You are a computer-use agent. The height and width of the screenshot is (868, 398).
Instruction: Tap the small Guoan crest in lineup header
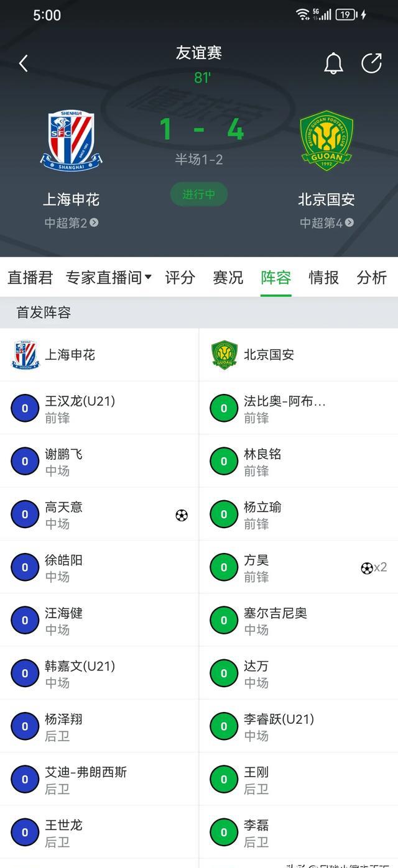[x=224, y=355]
